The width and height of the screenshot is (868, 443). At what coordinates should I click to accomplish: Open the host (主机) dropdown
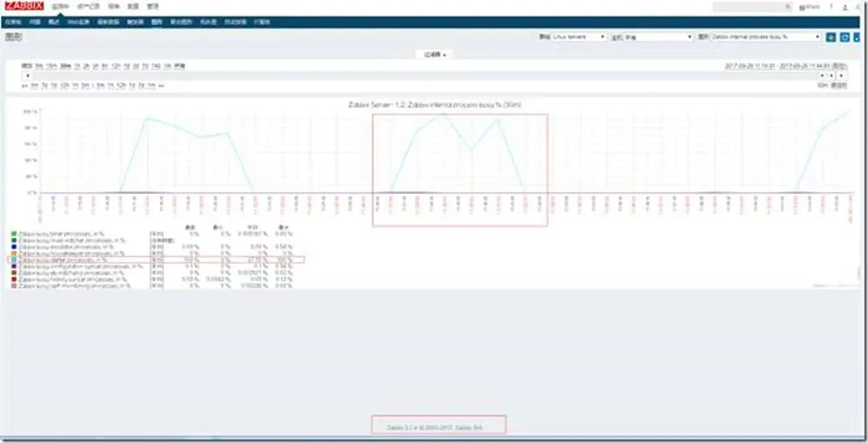(658, 37)
